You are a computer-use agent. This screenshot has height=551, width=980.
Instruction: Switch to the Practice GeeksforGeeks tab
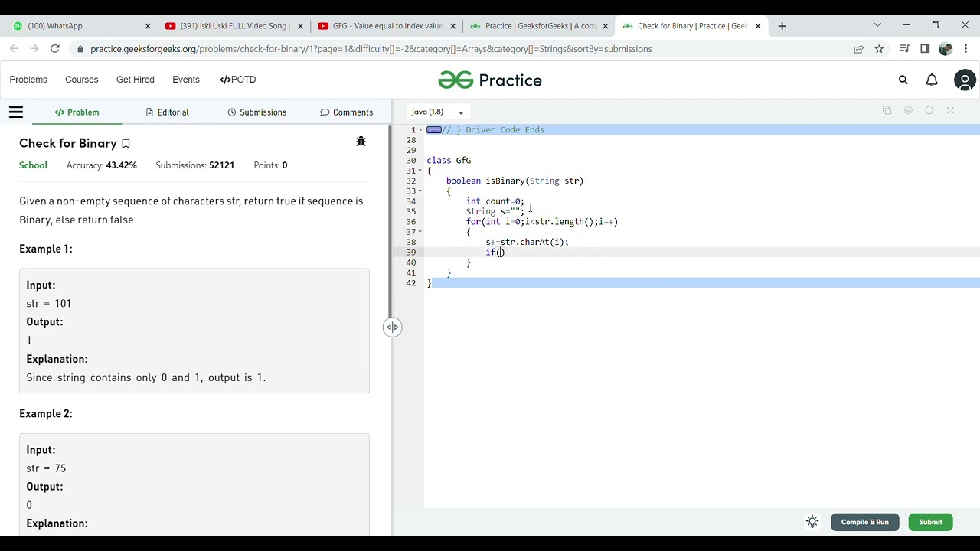(x=539, y=26)
